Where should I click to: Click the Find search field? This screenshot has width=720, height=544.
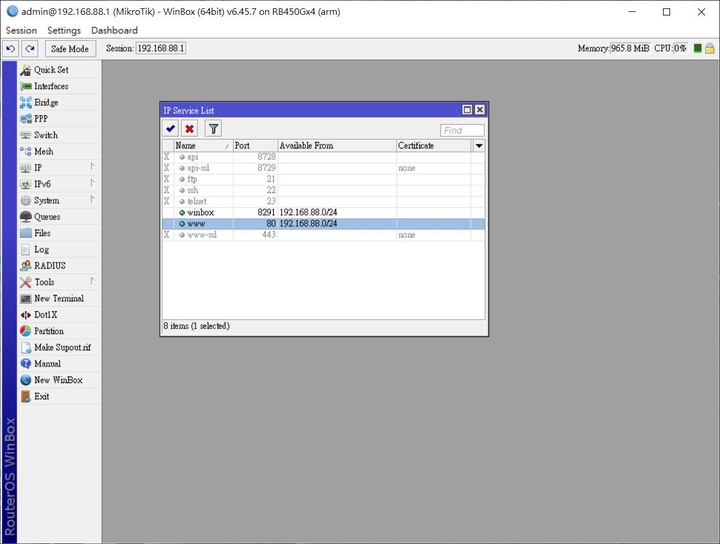462,130
